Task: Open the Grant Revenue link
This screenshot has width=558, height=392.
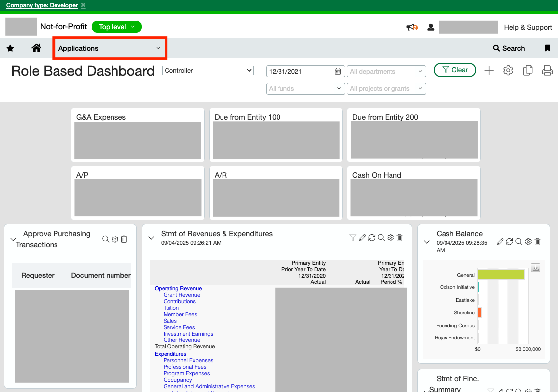Action: tap(181, 295)
